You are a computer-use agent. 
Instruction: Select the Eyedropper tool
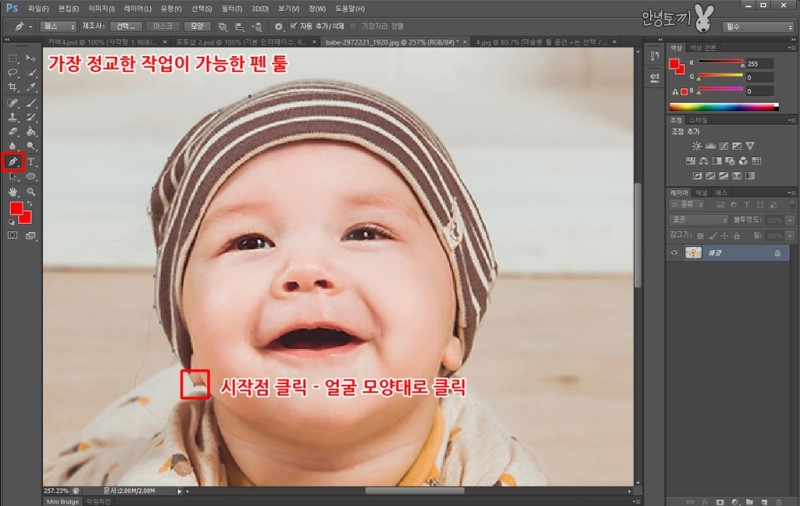tap(31, 87)
